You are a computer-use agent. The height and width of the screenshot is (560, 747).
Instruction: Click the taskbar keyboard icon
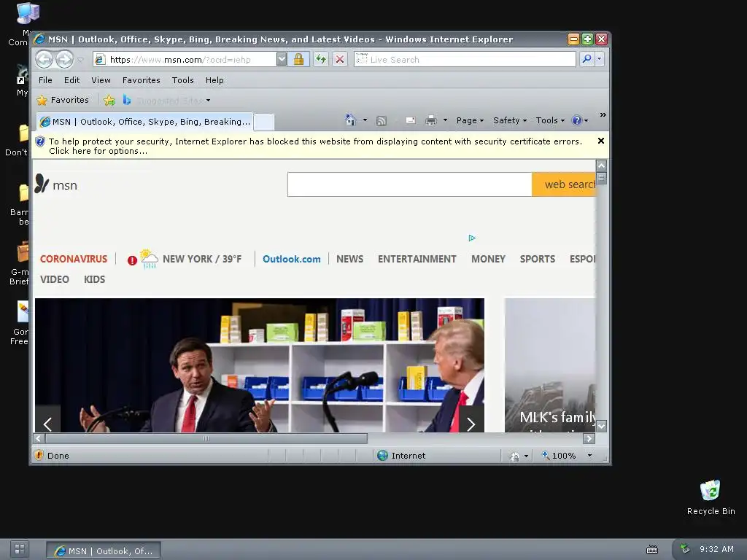(x=651, y=550)
